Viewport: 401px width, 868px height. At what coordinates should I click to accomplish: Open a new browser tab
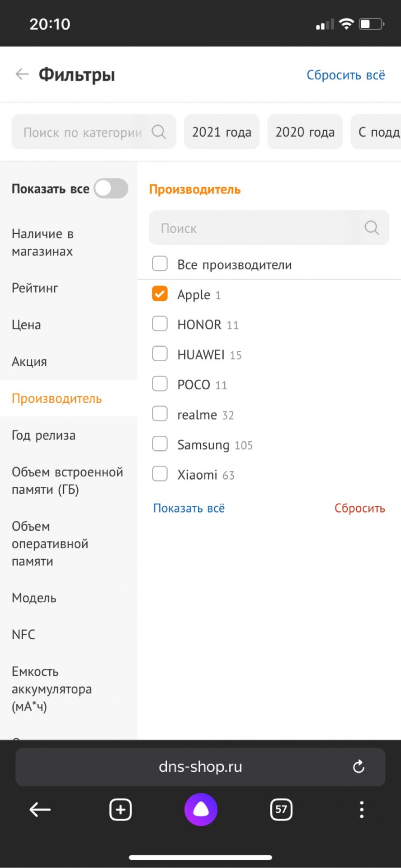120,810
